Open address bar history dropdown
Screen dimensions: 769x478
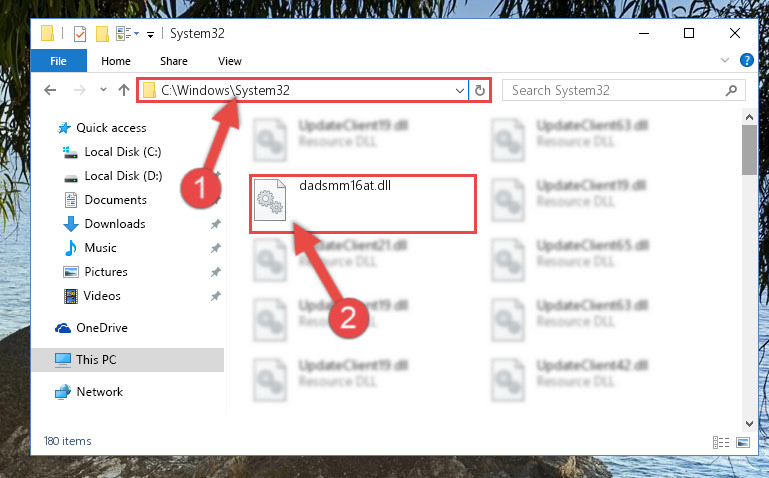[x=460, y=90]
